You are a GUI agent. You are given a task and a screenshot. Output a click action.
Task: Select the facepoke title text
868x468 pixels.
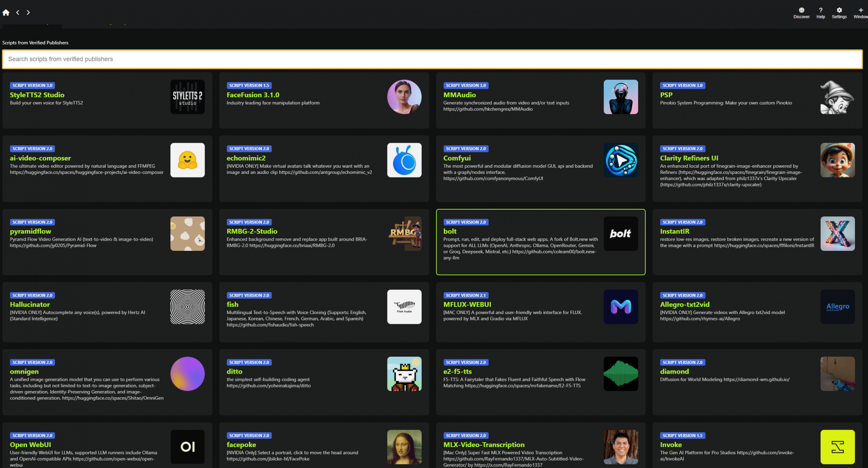[x=241, y=445]
